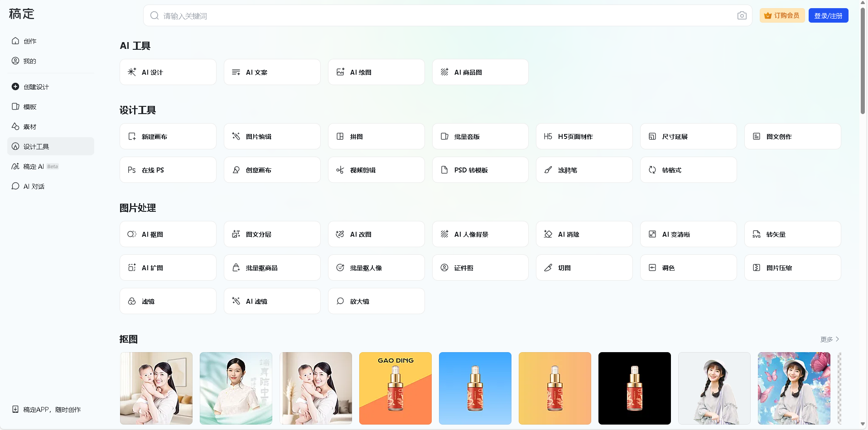The image size is (868, 430).
Task: Focus the keyword search field
Action: [x=444, y=16]
